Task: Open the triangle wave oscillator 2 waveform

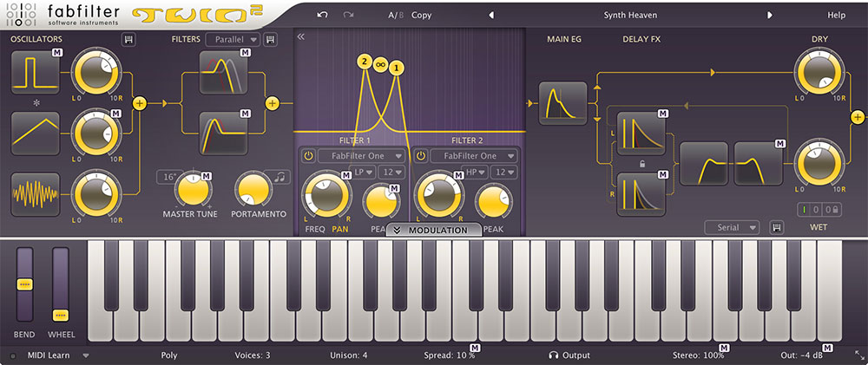Action: point(35,134)
